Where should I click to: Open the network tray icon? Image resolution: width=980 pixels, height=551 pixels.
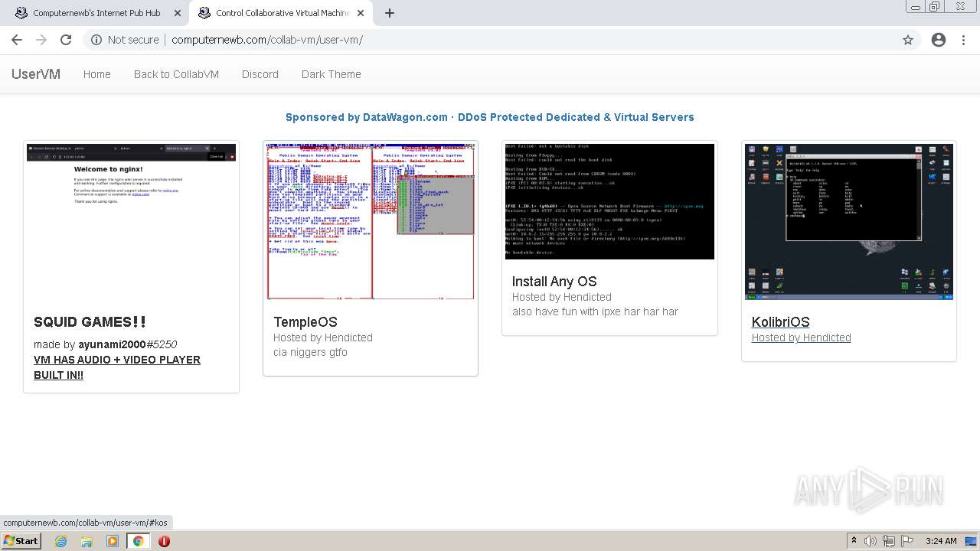click(x=889, y=541)
